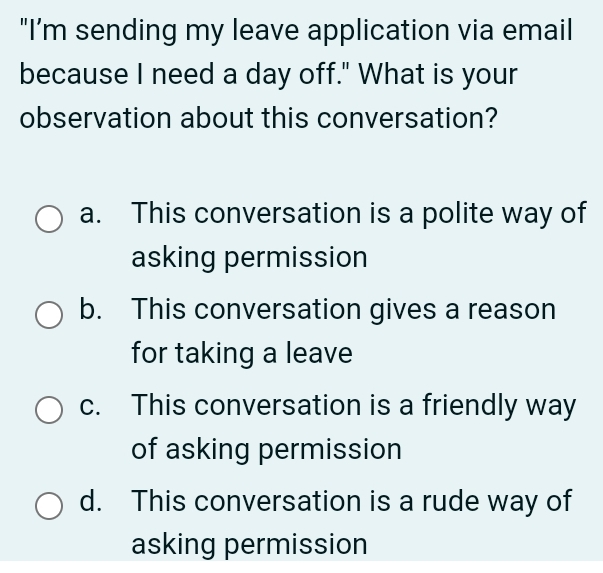Click the text "This conversation gives a reason"
The height and width of the screenshot is (573, 603).
pyautogui.click(x=343, y=310)
